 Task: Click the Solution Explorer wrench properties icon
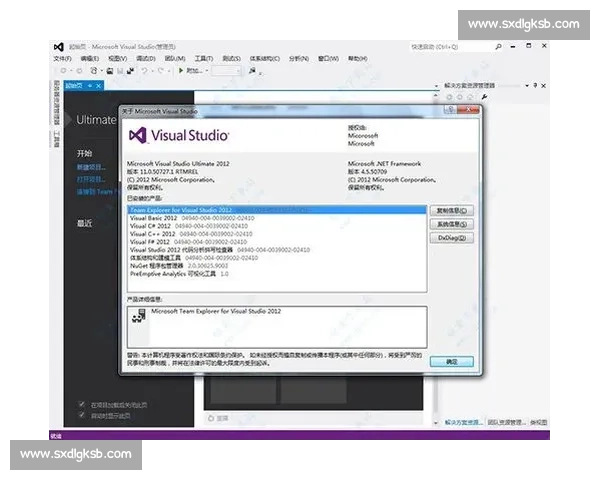(x=484, y=97)
